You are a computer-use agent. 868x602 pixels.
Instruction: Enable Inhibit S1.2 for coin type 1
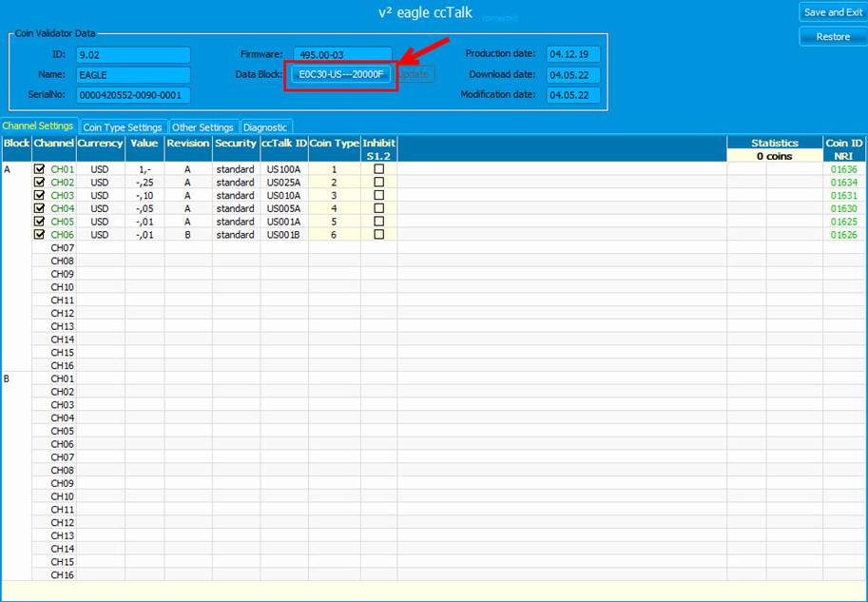click(379, 169)
